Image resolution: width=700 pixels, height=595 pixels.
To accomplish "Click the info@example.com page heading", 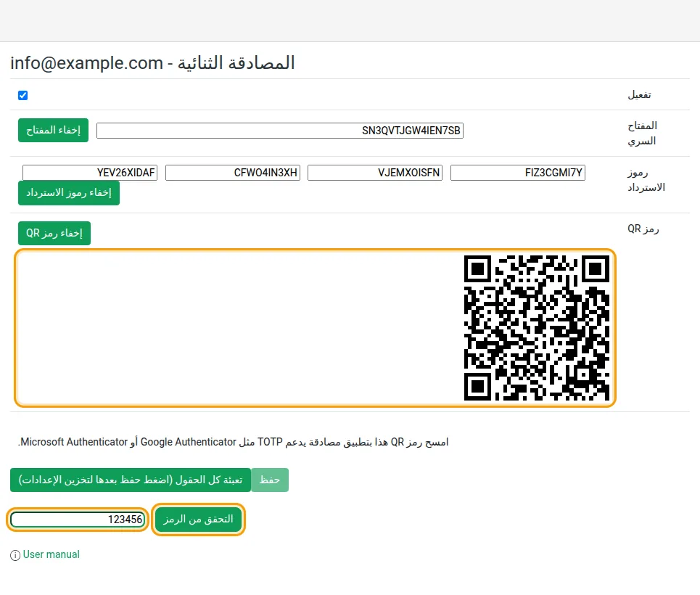I will coord(152,62).
